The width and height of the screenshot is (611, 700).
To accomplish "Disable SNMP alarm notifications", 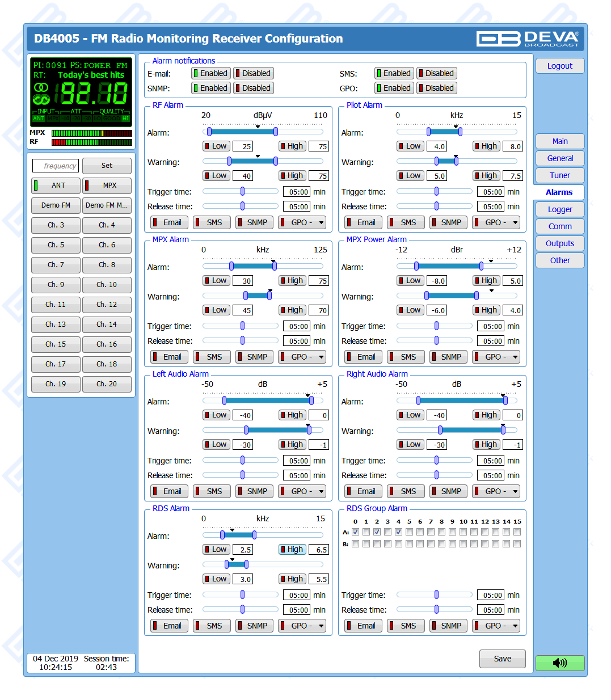I will pyautogui.click(x=253, y=88).
